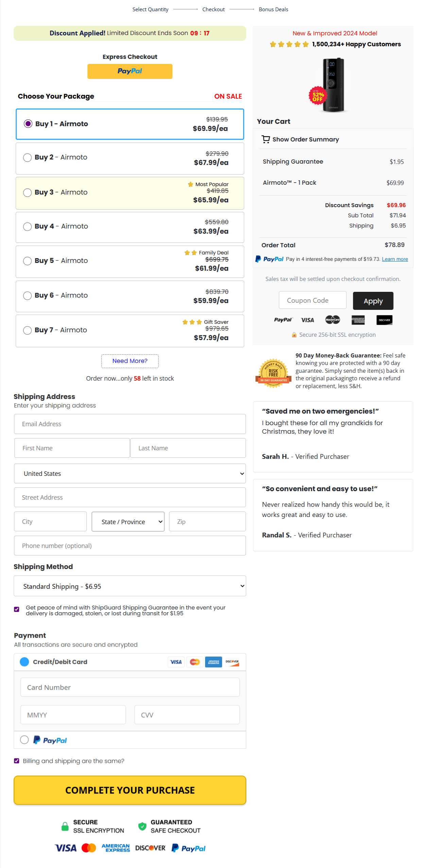This screenshot has width=425, height=868.
Task: Open the State / Province dropdown
Action: [x=128, y=521]
